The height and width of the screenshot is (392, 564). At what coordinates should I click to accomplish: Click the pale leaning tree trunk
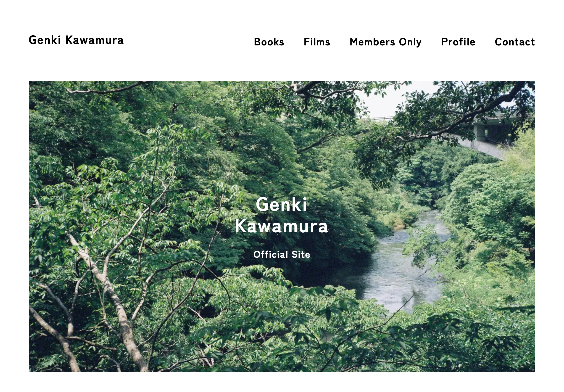[106, 295]
